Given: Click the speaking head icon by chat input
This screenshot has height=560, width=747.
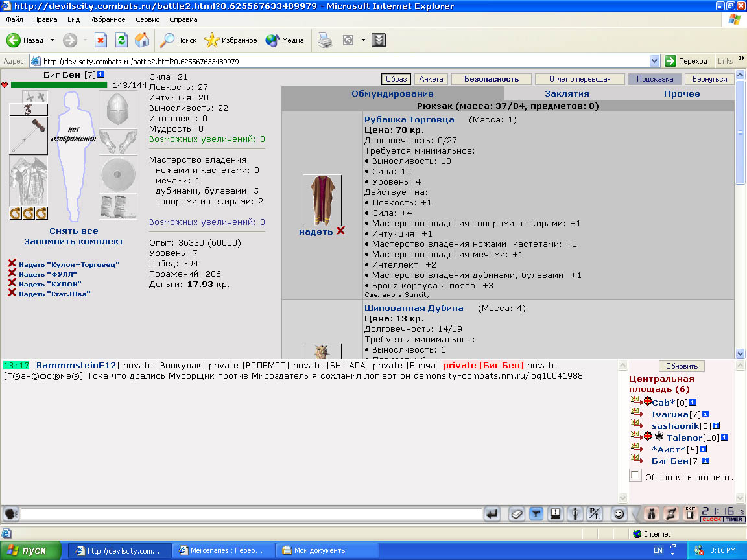Looking at the screenshot, I should click(10, 514).
